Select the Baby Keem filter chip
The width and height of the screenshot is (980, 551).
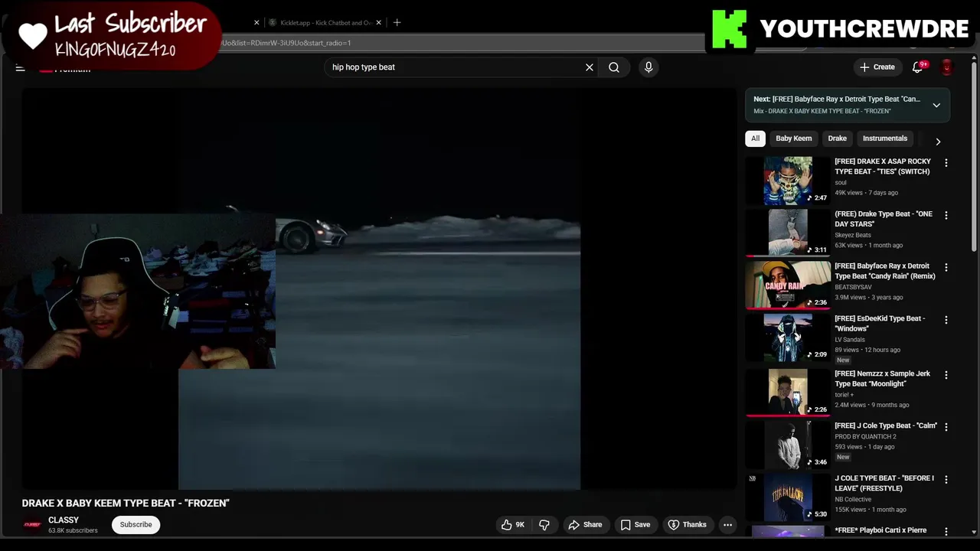click(x=793, y=139)
